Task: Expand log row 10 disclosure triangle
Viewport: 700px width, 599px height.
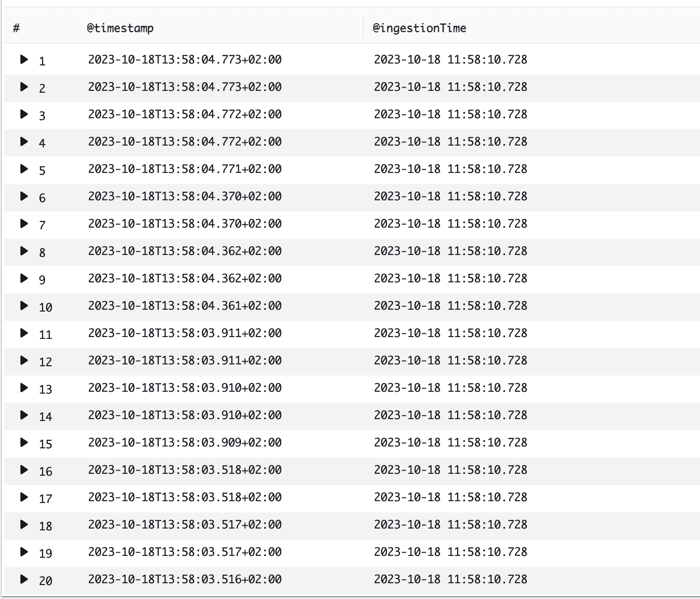Action: click(24, 306)
